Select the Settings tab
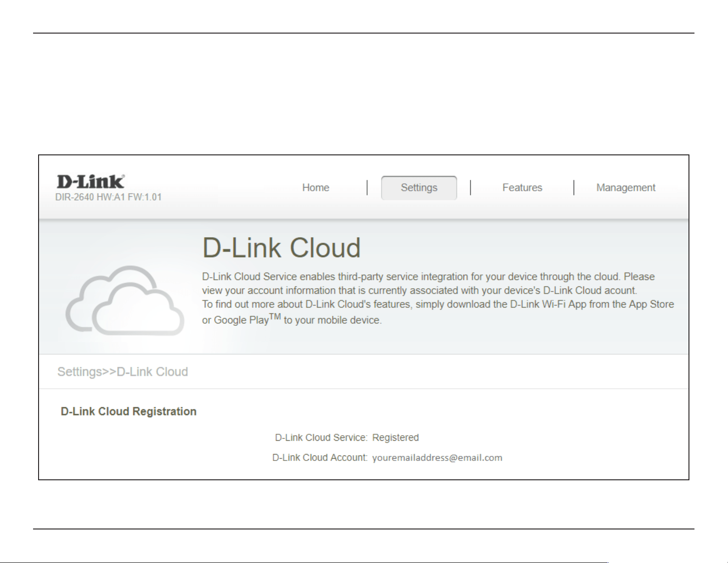728x563 pixels. click(419, 188)
